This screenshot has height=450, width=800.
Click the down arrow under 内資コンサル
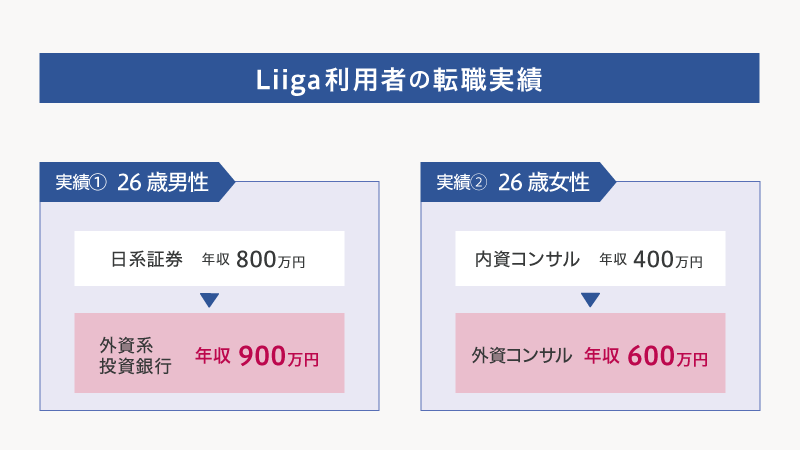tap(590, 300)
